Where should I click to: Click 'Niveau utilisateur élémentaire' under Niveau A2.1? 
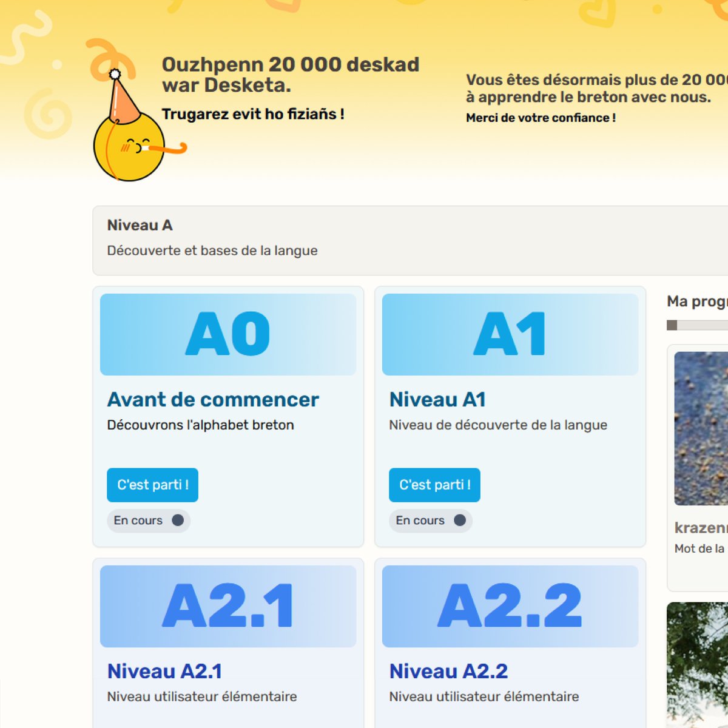(x=202, y=696)
